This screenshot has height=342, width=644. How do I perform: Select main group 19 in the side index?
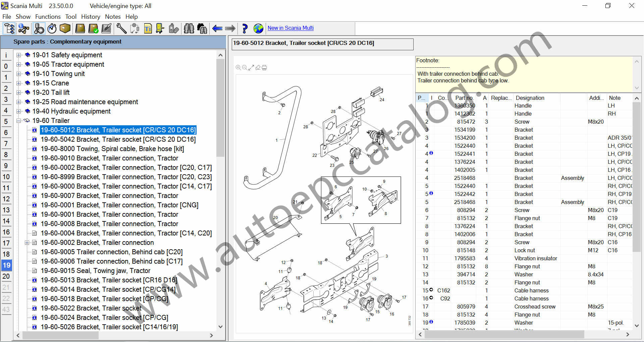click(6, 265)
